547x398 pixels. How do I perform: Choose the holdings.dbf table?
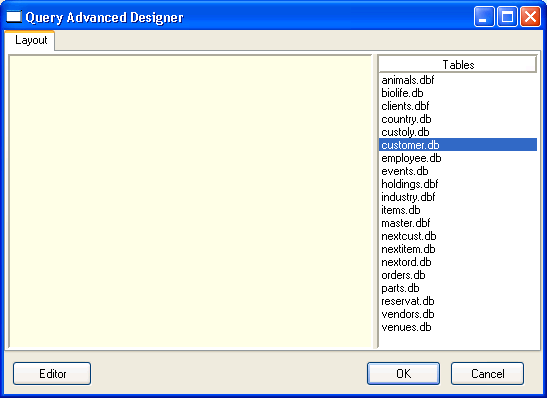[x=458, y=184]
